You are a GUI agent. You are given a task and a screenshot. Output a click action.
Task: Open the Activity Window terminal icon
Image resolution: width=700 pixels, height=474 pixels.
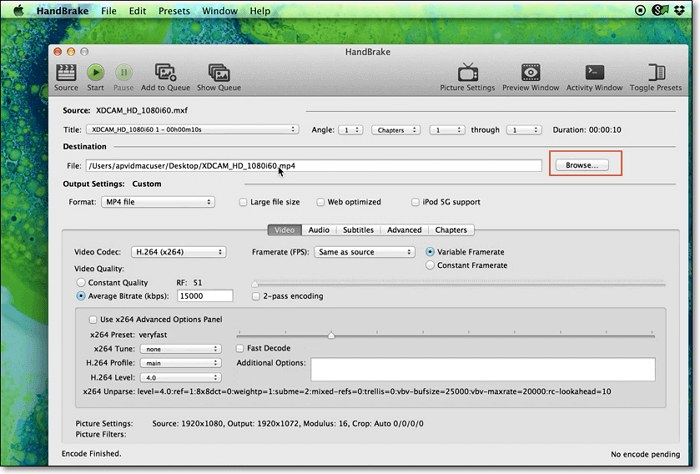tap(594, 73)
